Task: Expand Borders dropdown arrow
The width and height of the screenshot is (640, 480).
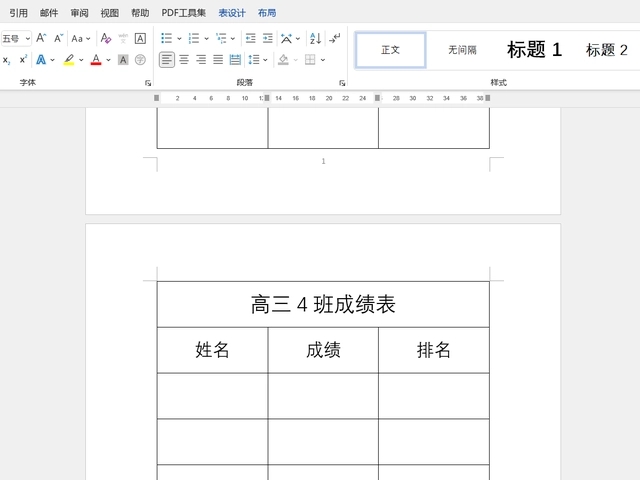Action: coord(323,60)
